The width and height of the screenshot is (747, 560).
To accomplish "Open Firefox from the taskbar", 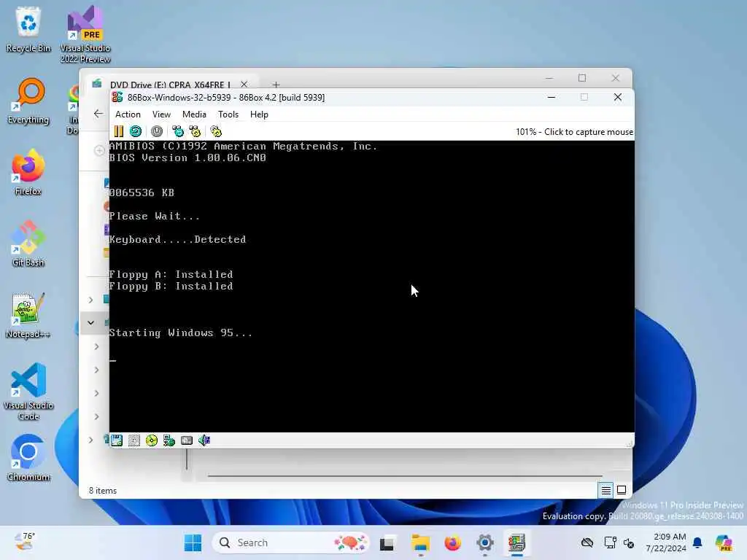I will [452, 542].
